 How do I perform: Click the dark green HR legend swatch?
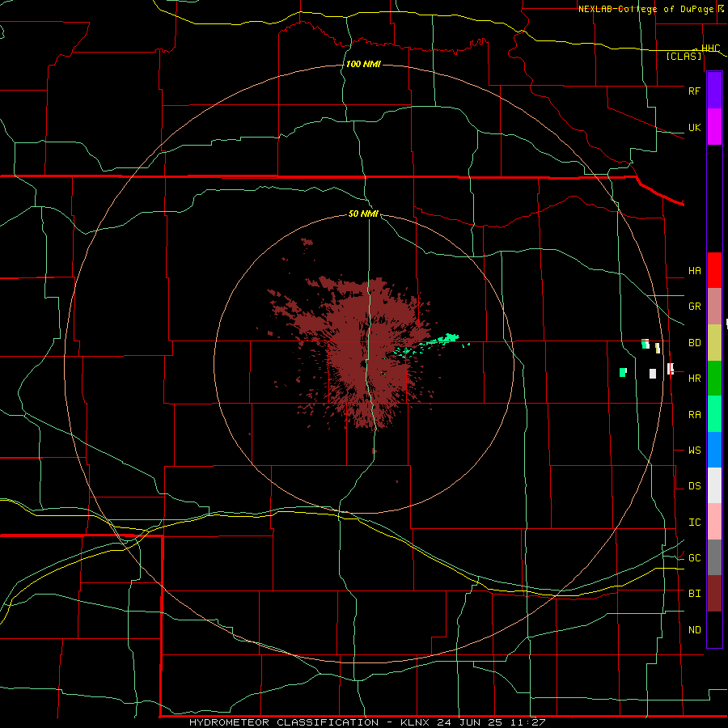(714, 379)
